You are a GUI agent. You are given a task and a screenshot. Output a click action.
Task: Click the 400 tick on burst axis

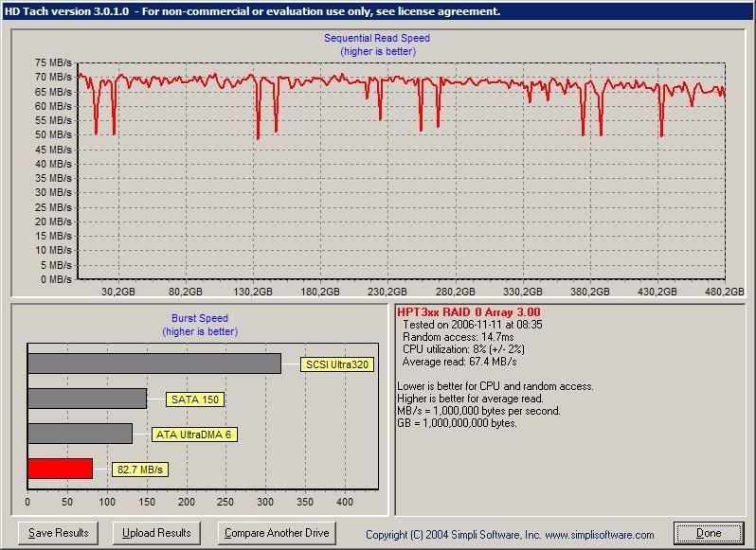345,502
